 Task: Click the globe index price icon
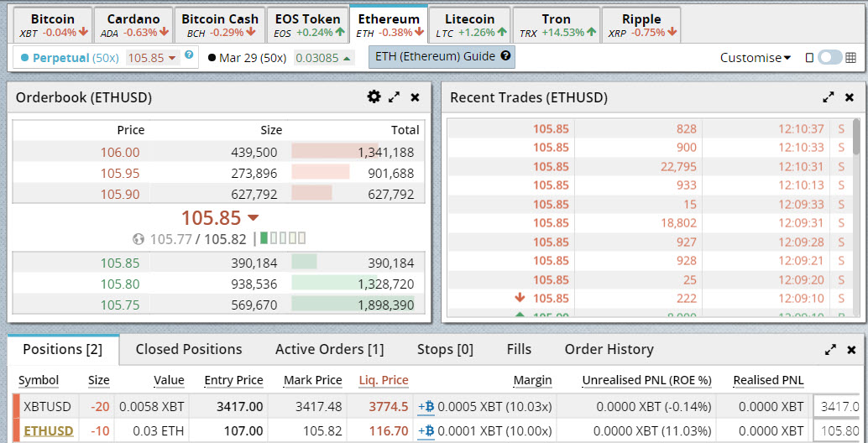click(139, 239)
